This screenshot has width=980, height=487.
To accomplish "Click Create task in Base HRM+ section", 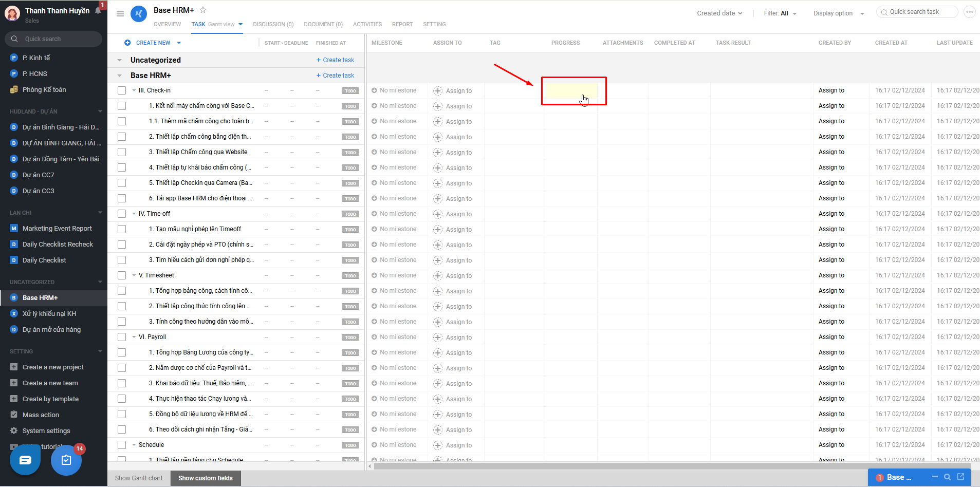I will coord(335,76).
